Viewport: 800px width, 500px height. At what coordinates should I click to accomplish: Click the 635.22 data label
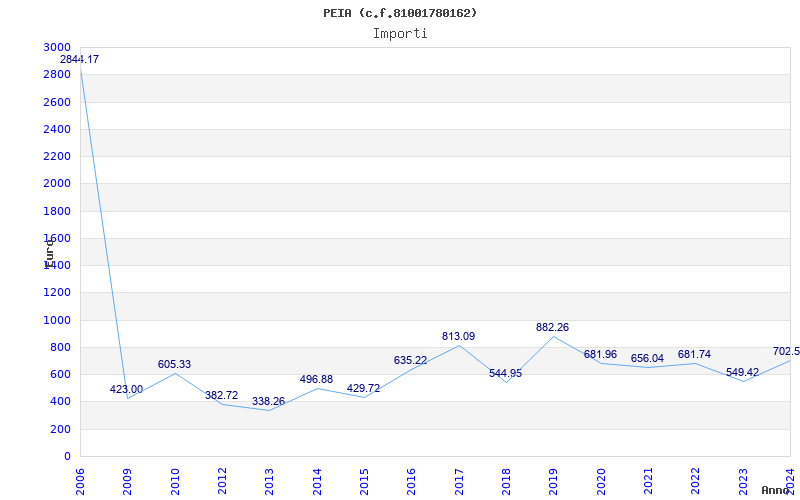410,360
